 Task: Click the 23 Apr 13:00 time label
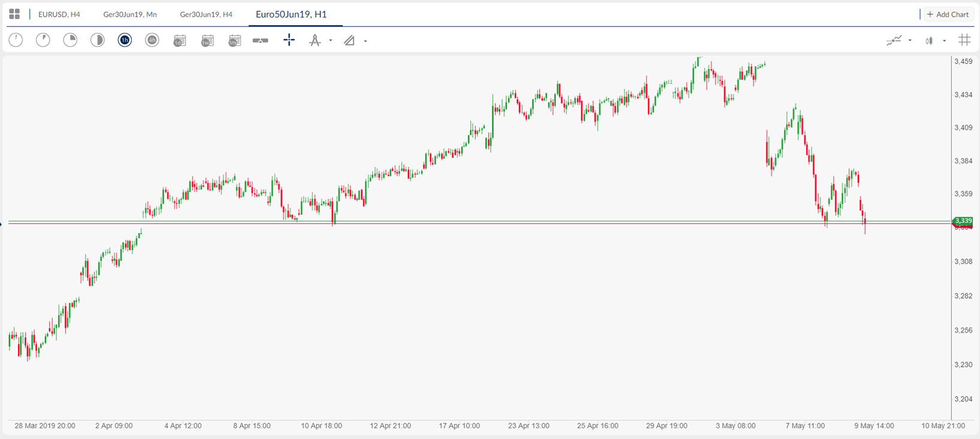[528, 426]
